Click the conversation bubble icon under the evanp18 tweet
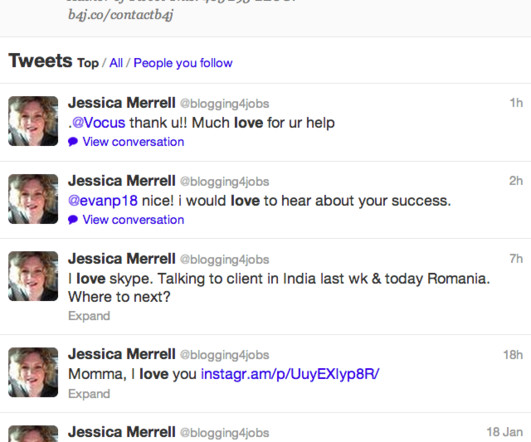This screenshot has height=442, width=531. pos(73,219)
